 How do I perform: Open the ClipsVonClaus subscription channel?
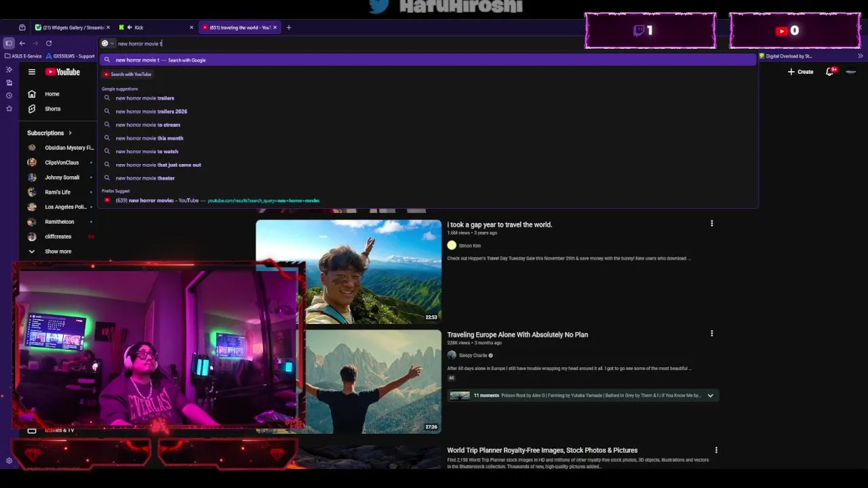pyautogui.click(x=61, y=163)
